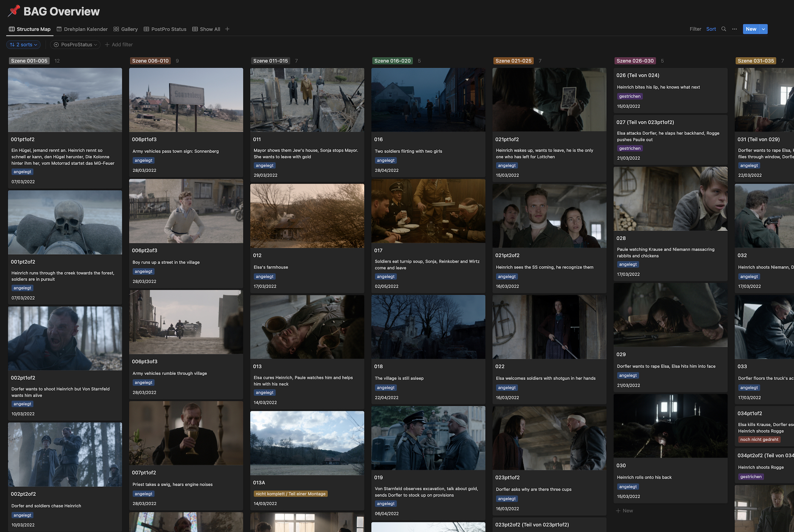Switch to the Show All tab
Screen dimensions: 794x532
click(x=206, y=29)
